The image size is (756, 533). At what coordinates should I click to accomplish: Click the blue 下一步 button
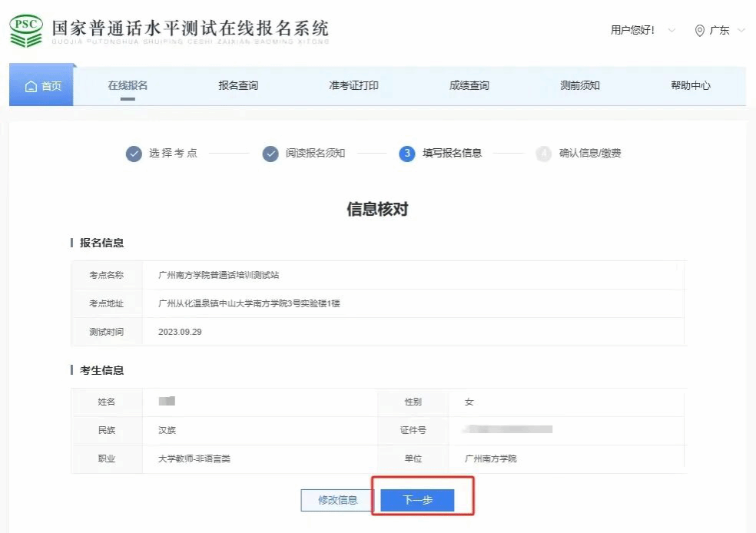[x=418, y=500]
